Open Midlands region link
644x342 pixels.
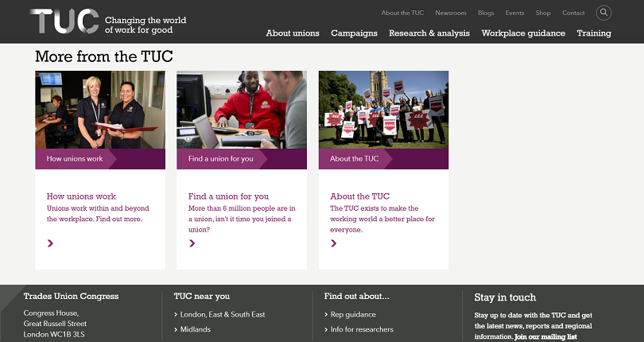(x=195, y=329)
